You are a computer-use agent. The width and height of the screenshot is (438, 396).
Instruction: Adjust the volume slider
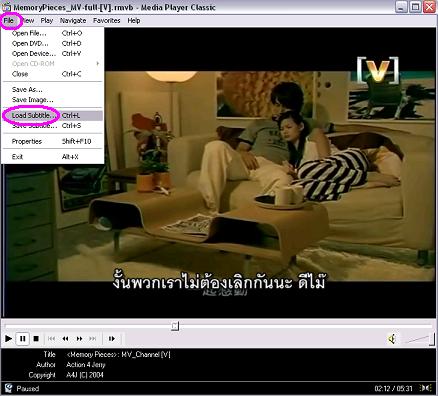(x=419, y=340)
